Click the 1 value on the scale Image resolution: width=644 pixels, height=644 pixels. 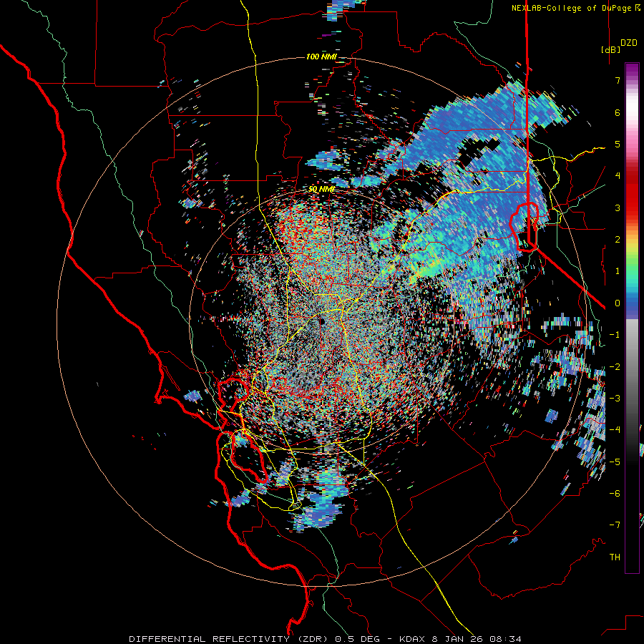[618, 271]
